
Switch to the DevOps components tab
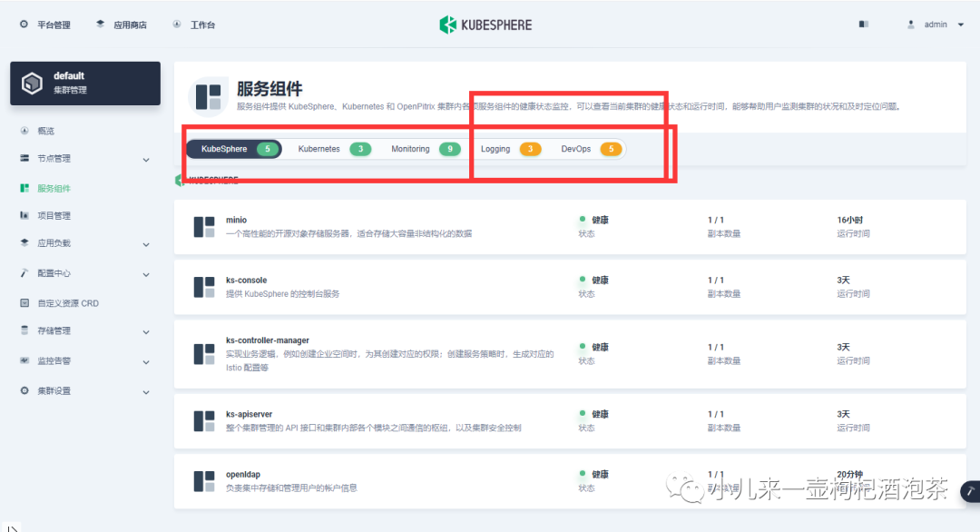pos(591,149)
